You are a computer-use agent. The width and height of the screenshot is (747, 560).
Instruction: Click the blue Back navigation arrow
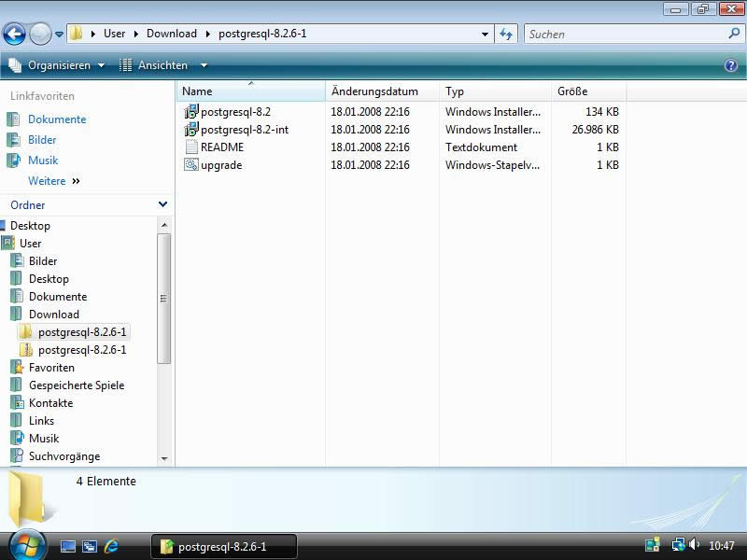(14, 35)
